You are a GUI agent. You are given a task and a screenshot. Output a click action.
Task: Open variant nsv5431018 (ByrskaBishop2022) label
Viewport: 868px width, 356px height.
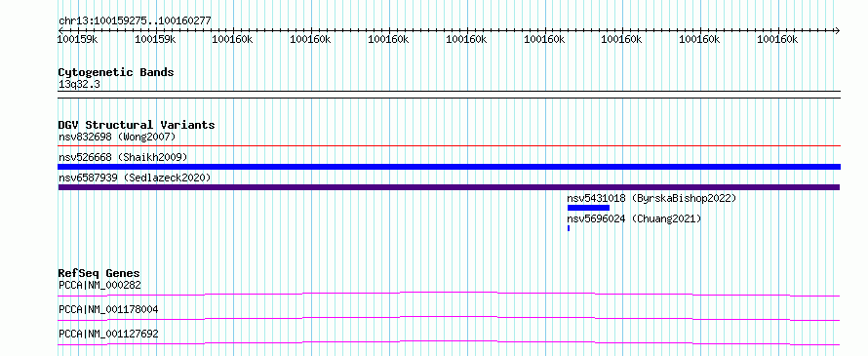tap(651, 198)
